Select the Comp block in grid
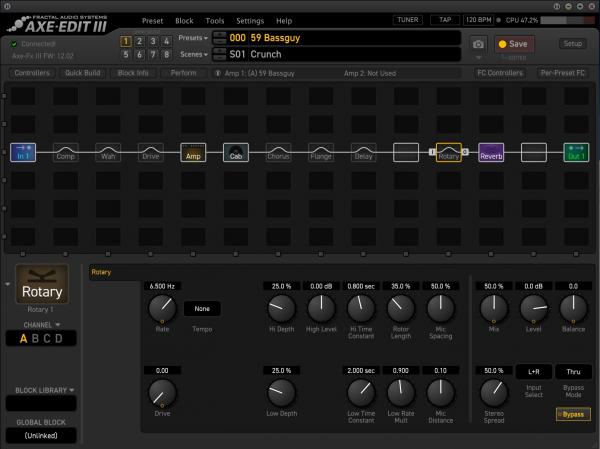Viewport: 600px width, 449px height. click(x=65, y=152)
